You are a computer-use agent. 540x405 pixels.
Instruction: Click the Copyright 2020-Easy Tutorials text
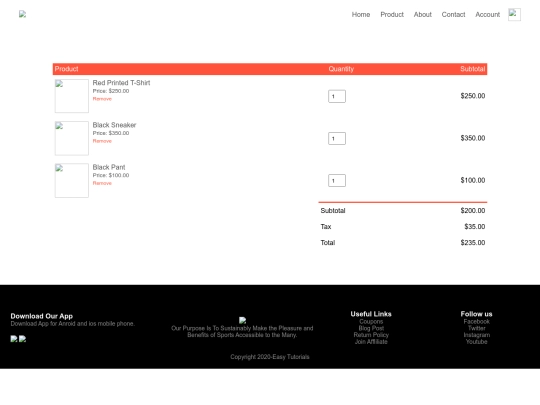point(270,357)
